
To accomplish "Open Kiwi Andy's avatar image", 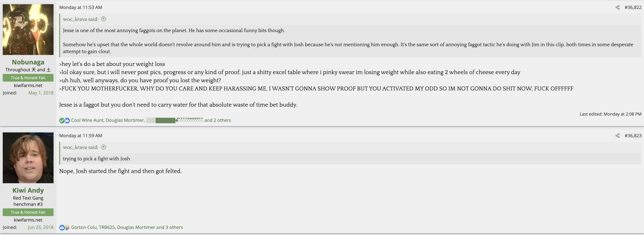I will point(28,158).
